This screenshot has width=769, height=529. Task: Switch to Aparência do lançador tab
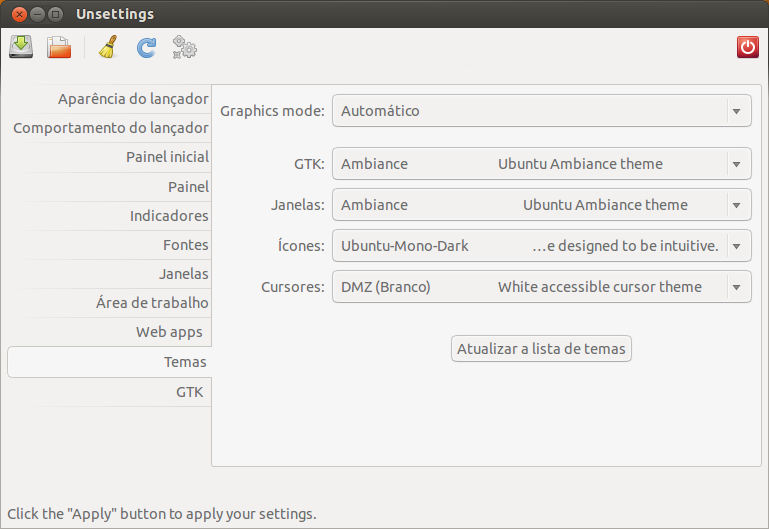(133, 99)
